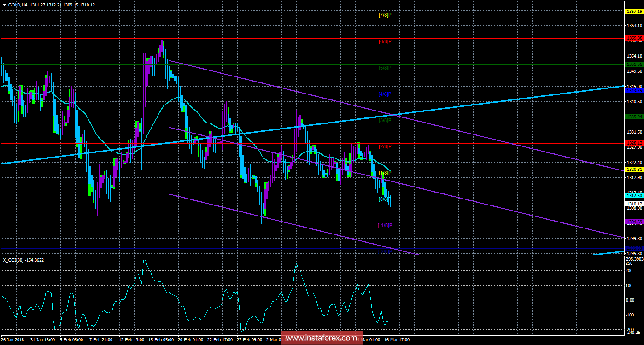Click the [4/8]P blue level label
The width and height of the screenshot is (644, 345).
point(385,94)
